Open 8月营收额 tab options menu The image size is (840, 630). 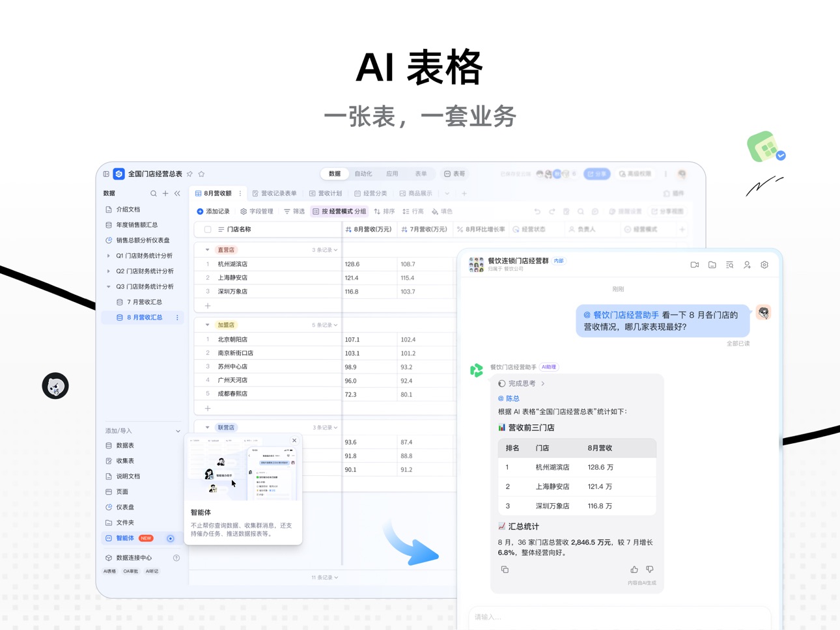tap(240, 193)
